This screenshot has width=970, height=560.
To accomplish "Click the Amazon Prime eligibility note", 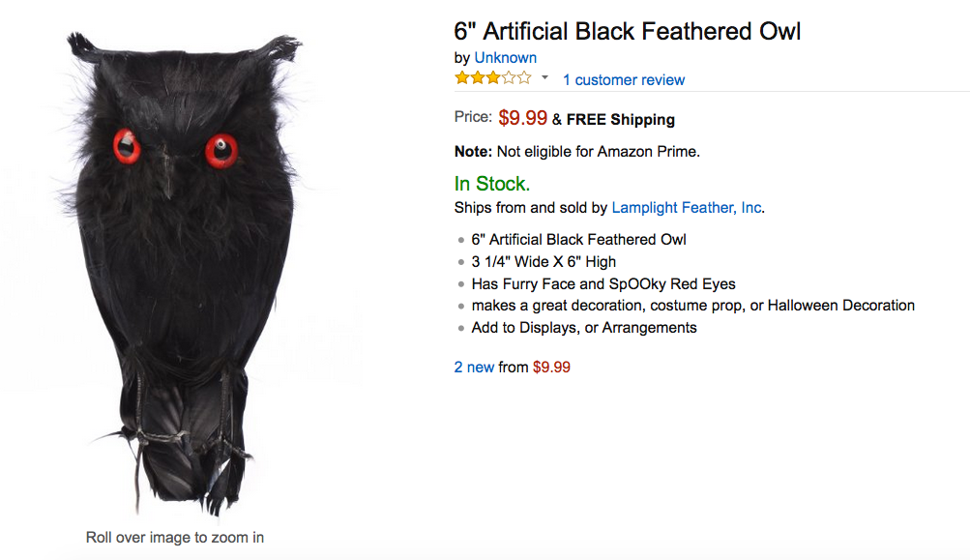I will click(x=576, y=151).
